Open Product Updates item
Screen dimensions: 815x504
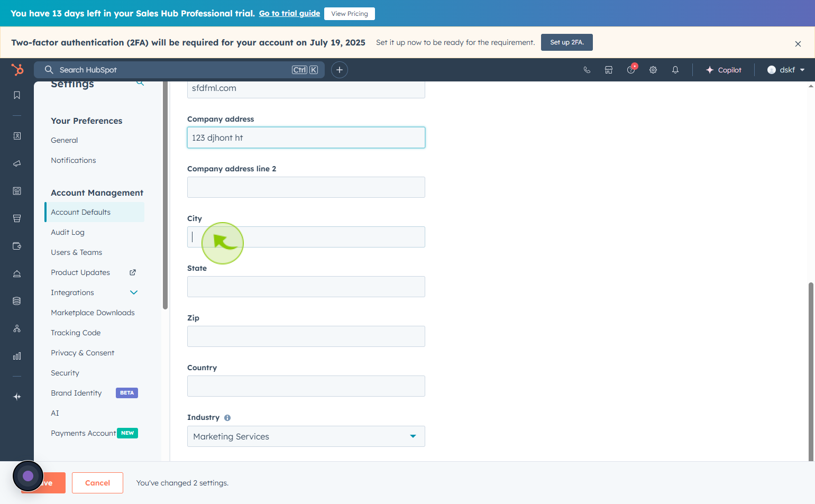click(80, 272)
